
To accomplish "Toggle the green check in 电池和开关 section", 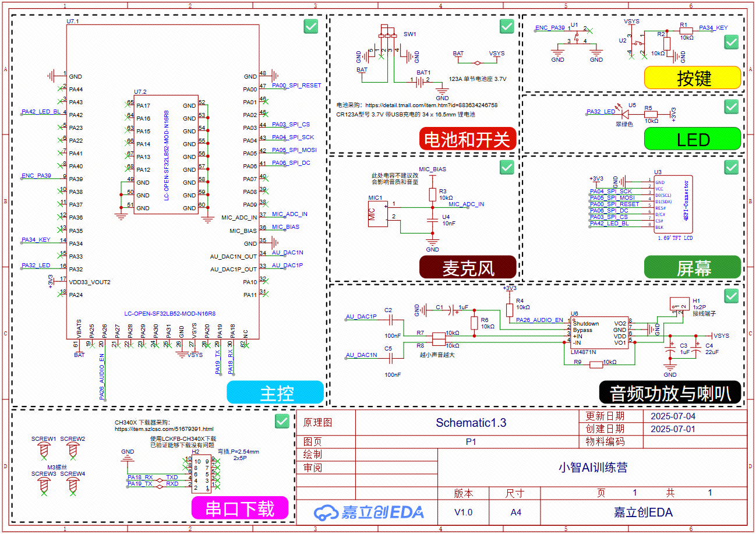I will point(507,26).
